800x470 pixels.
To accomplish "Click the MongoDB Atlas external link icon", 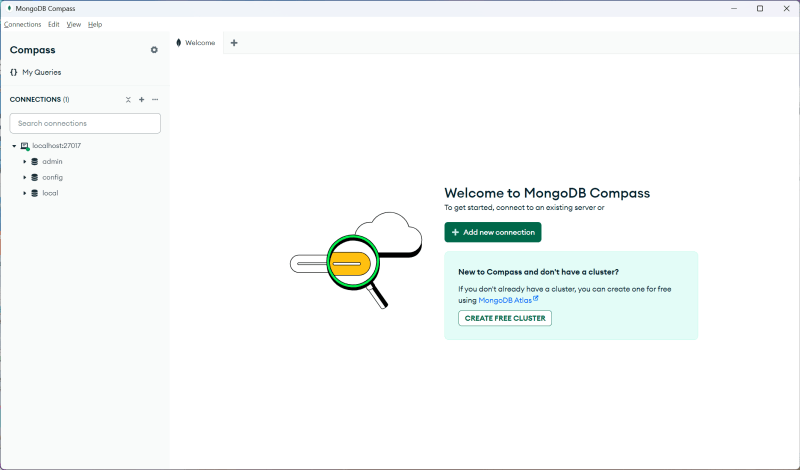I will click(536, 299).
